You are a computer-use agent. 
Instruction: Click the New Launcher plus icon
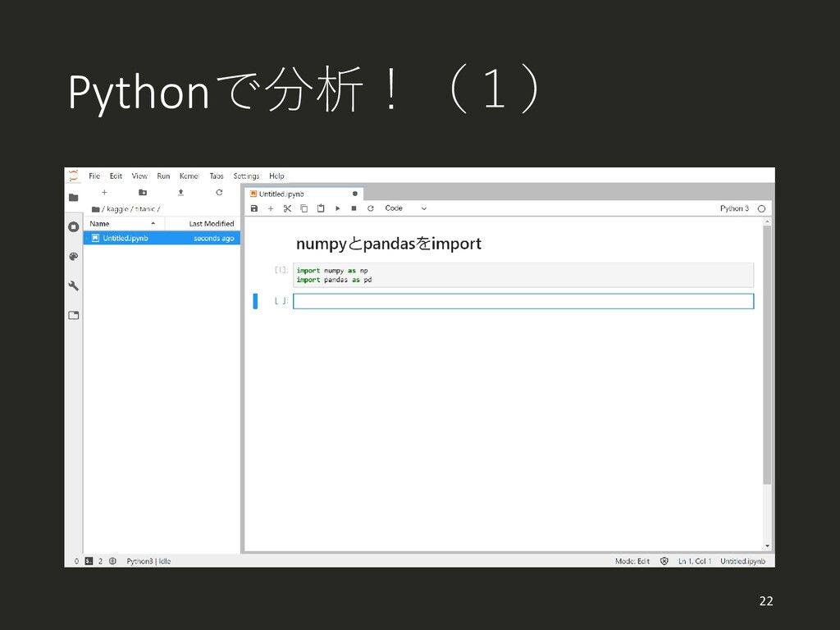(x=104, y=192)
